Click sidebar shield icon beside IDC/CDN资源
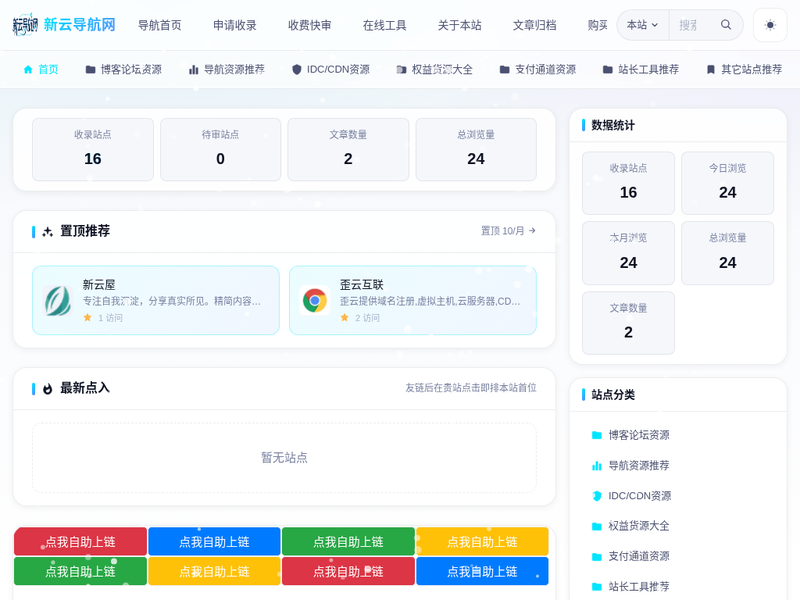800x600 pixels. [596, 495]
